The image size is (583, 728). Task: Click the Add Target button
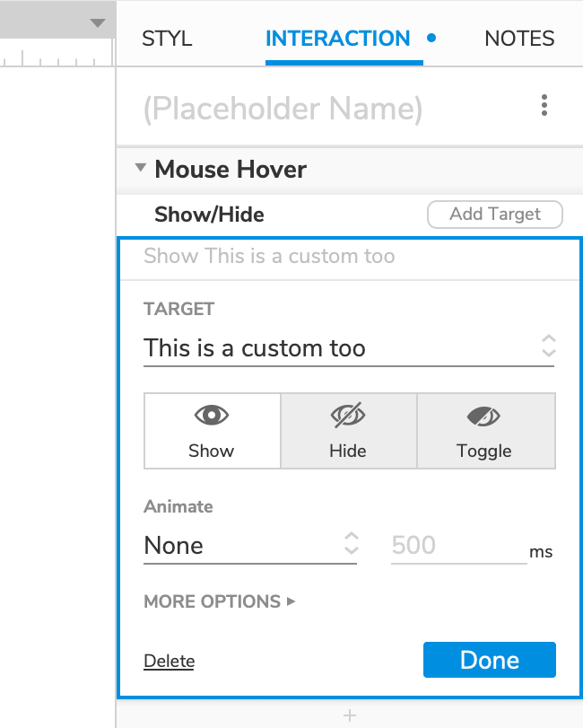[x=495, y=215]
